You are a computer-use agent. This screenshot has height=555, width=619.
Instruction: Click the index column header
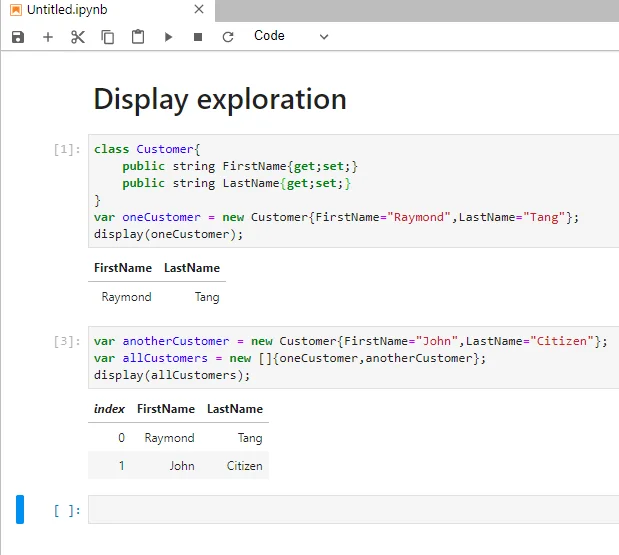pos(109,409)
